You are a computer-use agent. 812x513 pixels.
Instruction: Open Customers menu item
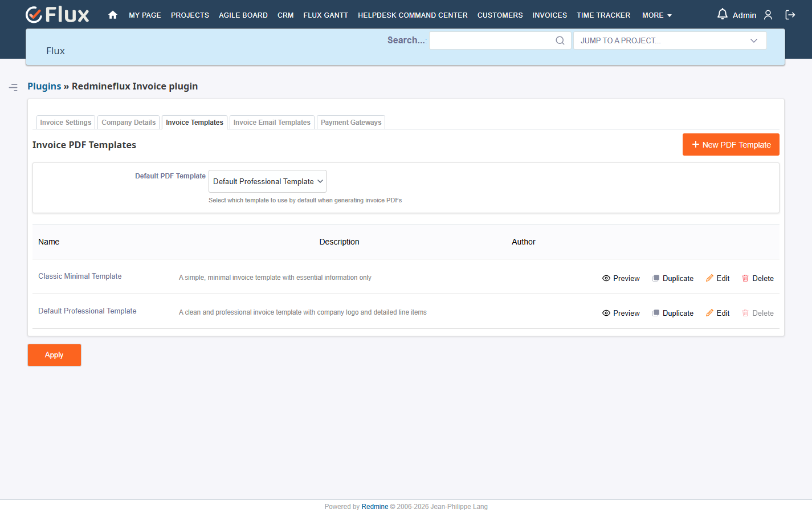500,15
